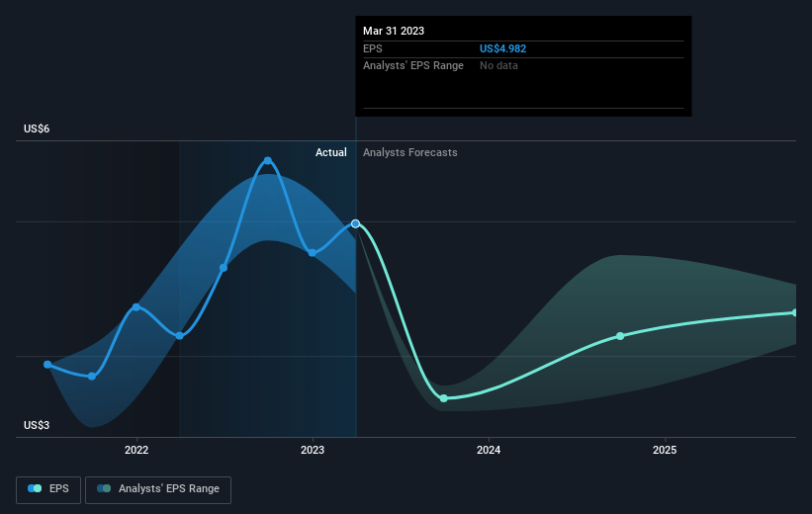Click the US$4.982 EPS value in tooltip
Image resolution: width=812 pixels, height=514 pixels.
click(502, 48)
